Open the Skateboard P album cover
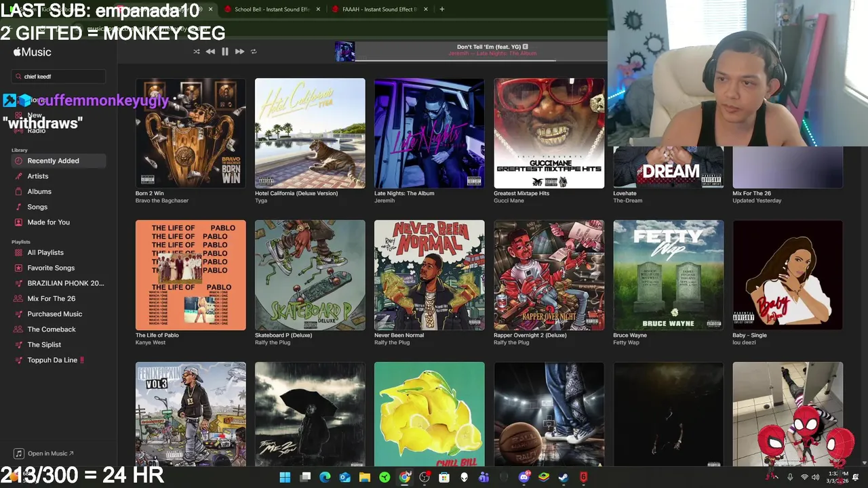Viewport: 868px width, 488px height. coord(310,275)
